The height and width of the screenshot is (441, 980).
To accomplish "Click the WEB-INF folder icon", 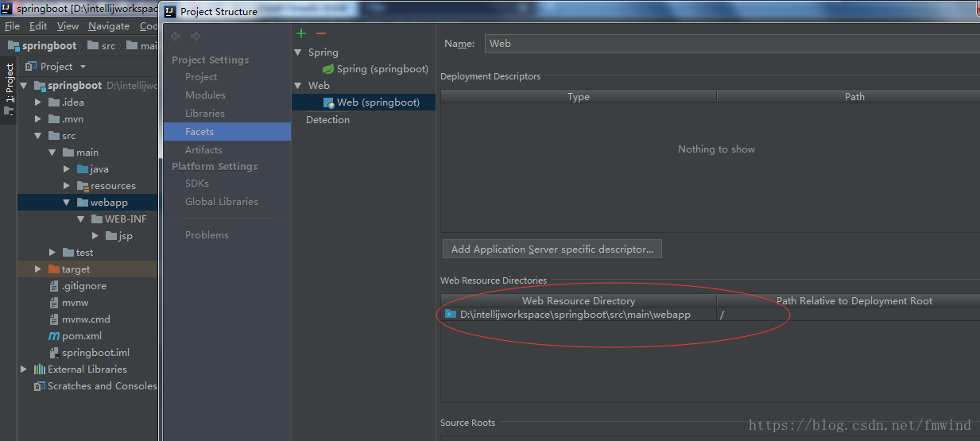I will (97, 219).
